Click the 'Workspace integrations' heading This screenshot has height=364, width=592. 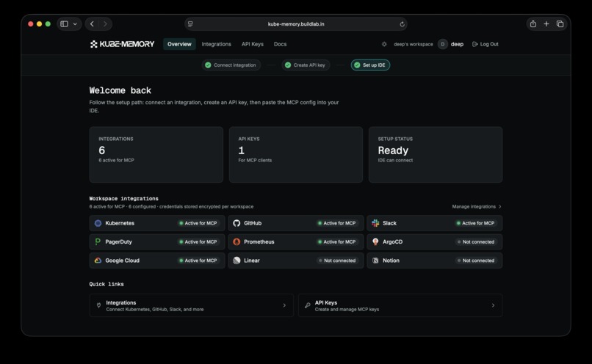click(124, 198)
